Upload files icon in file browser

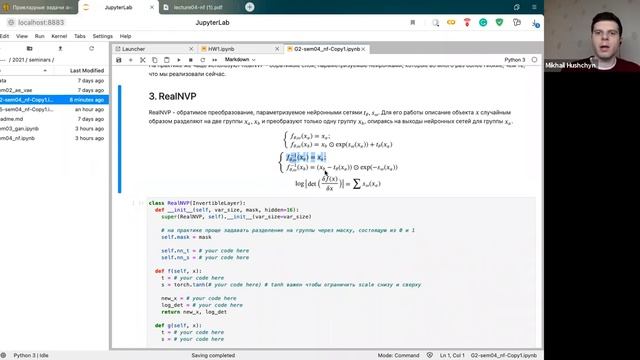60,49
